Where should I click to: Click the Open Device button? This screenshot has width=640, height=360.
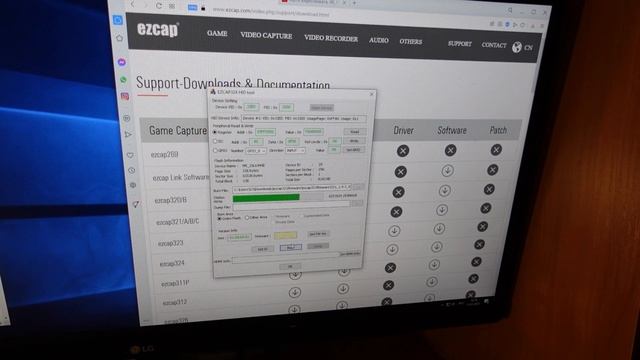[322, 108]
